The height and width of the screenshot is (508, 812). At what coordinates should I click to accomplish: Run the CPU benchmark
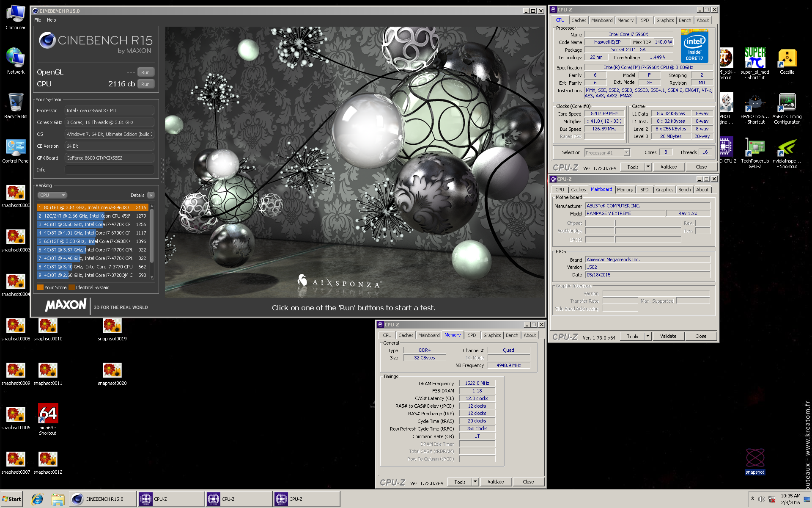coord(145,84)
